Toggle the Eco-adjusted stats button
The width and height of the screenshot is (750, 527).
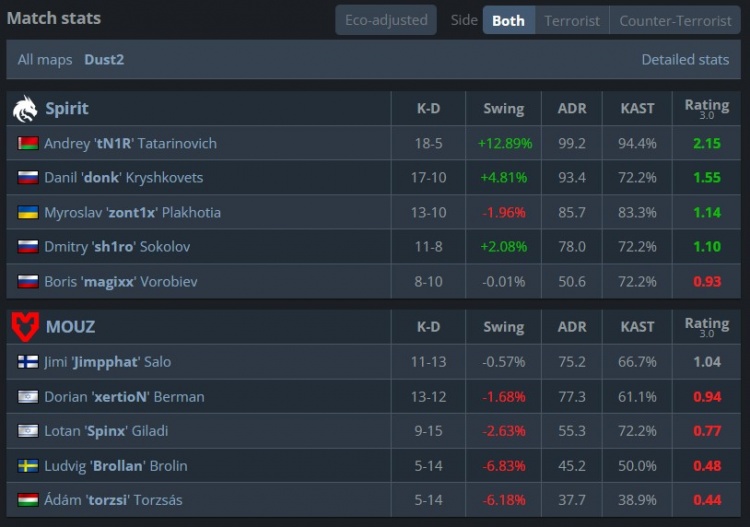click(386, 20)
